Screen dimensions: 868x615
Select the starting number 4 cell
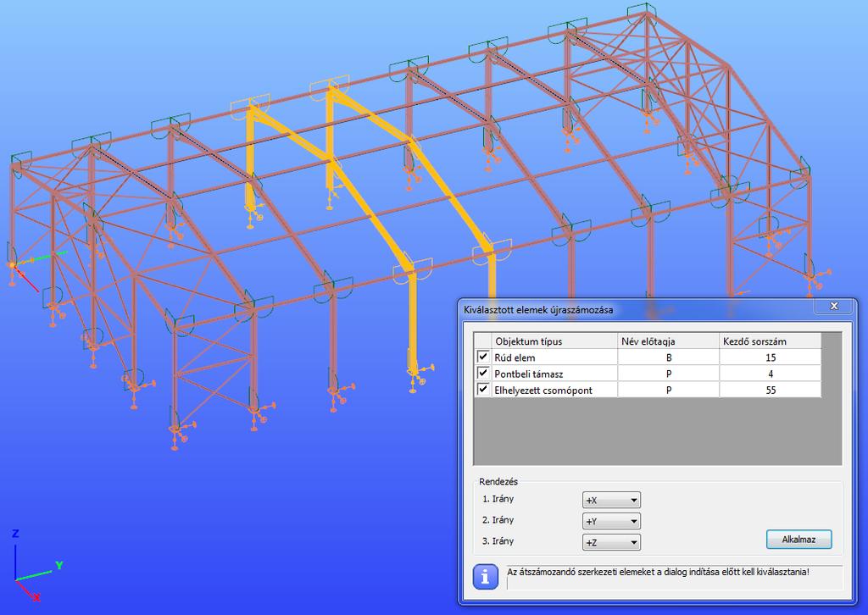770,374
